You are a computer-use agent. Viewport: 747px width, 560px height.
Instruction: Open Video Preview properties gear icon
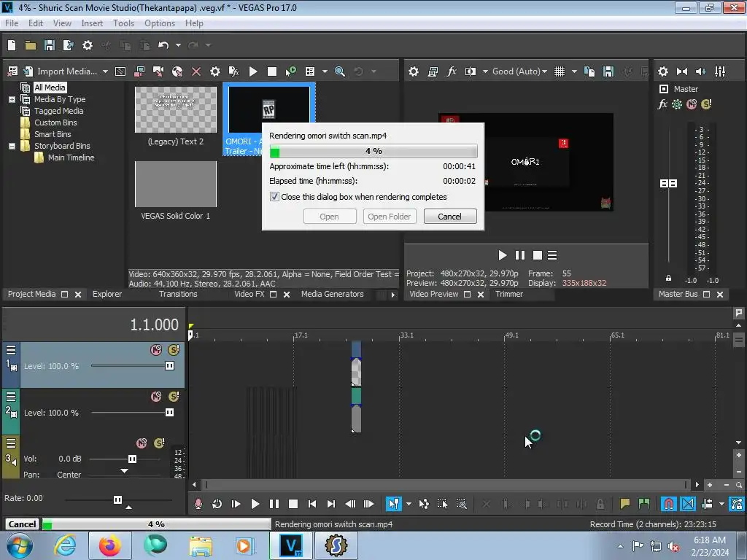[x=414, y=71]
